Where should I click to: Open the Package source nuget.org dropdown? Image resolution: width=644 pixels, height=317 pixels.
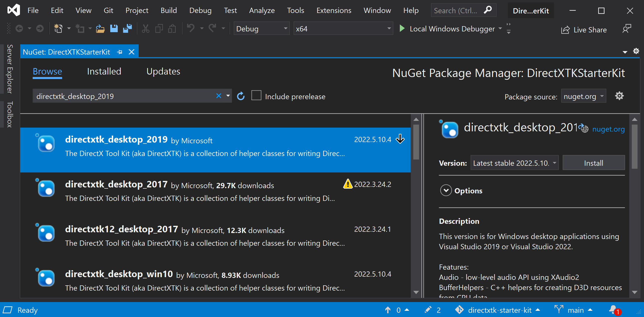[583, 96]
